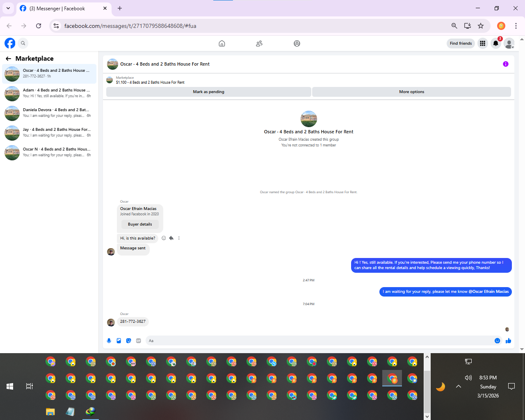525x420 pixels.
Task: Open Chrome's three-dot menu
Action: click(516, 26)
